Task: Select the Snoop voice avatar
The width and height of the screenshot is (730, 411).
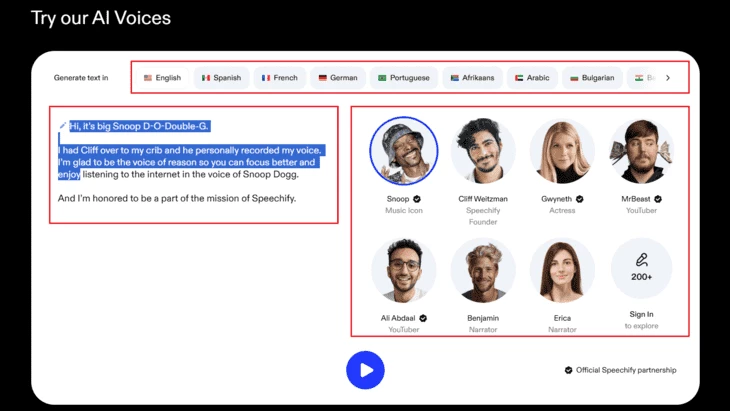Action: point(404,151)
